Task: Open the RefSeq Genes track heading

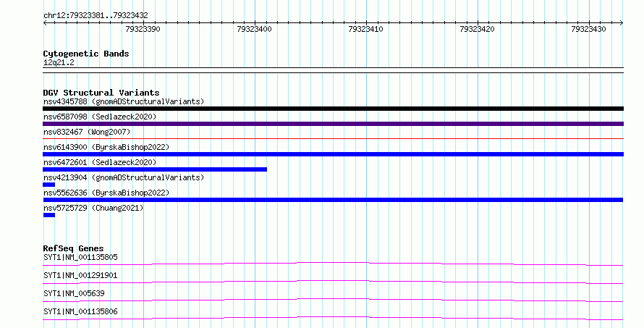Action: [x=73, y=248]
